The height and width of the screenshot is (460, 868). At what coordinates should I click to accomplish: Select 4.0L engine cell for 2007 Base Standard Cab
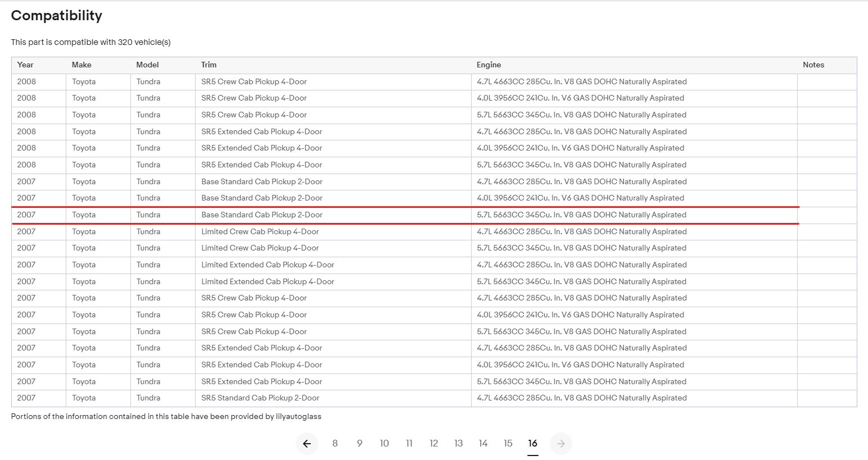pos(634,198)
